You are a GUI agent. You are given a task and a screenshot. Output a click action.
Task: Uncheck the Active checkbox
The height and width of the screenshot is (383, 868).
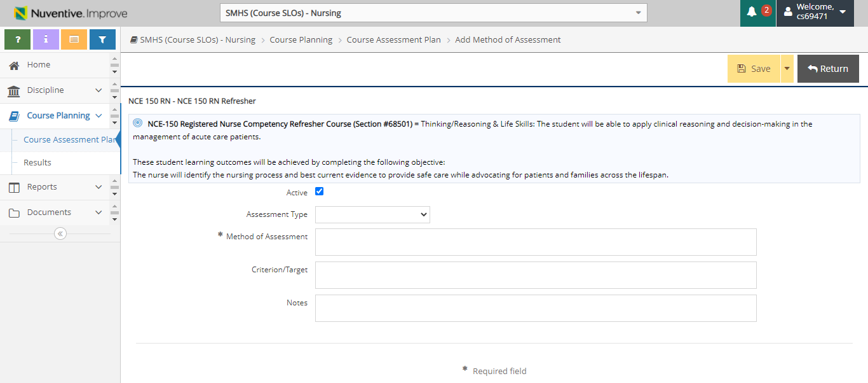click(x=320, y=191)
